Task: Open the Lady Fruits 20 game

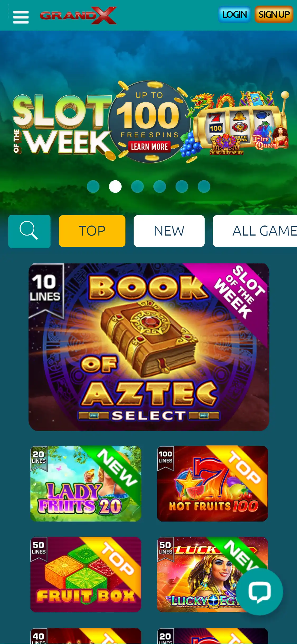Action: click(86, 484)
